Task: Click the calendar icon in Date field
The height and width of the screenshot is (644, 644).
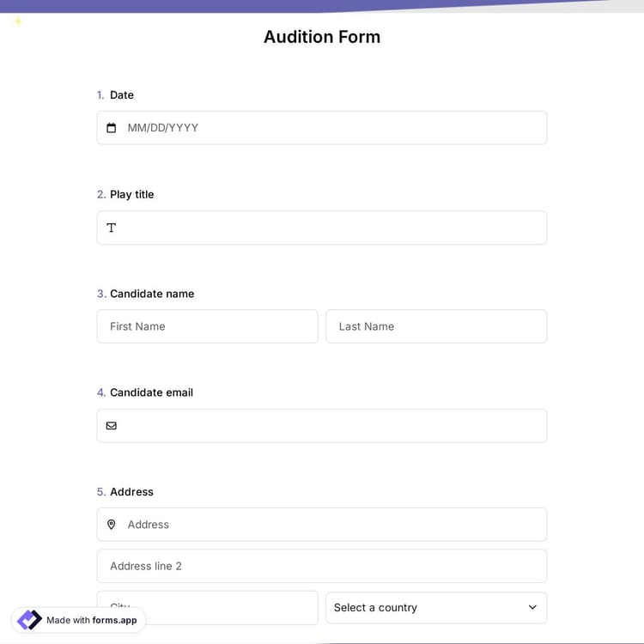Action: pos(111,128)
